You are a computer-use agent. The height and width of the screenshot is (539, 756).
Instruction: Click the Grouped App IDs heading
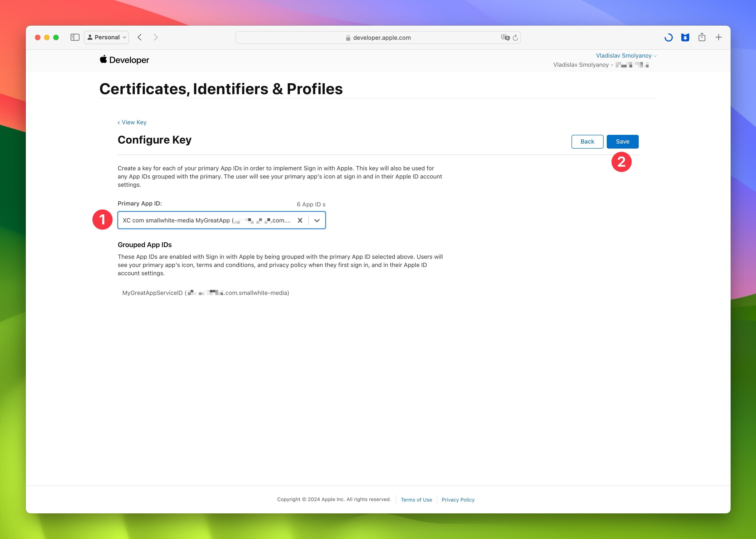(x=145, y=245)
